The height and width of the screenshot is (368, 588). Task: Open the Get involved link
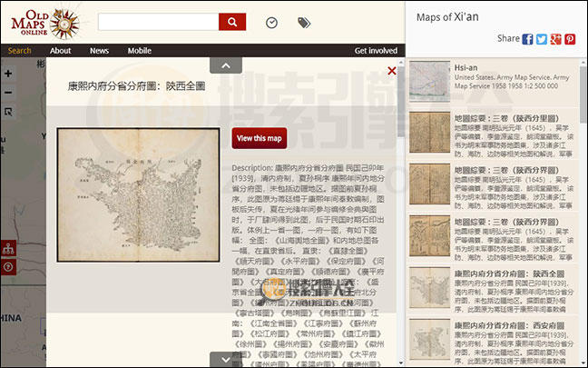376,51
